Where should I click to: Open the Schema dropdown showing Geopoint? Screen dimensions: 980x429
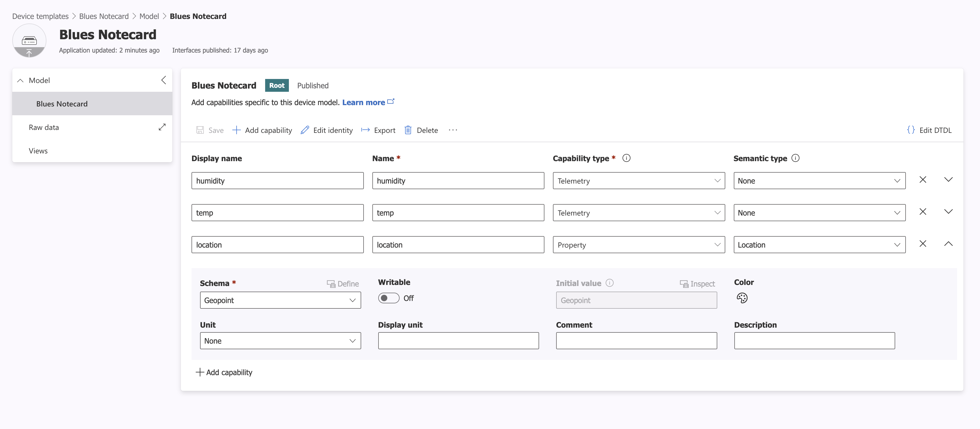pos(280,300)
